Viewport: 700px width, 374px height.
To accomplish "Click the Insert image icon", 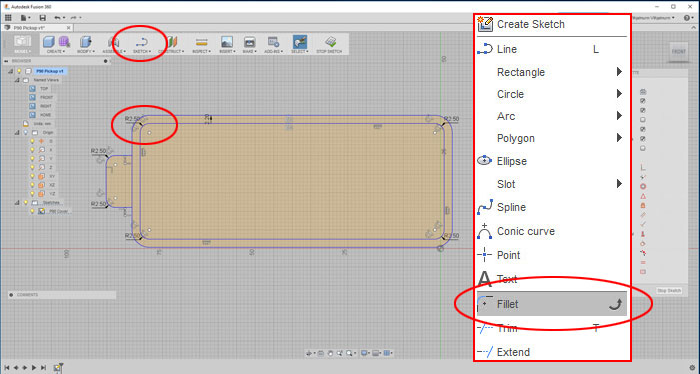I will pos(227,42).
